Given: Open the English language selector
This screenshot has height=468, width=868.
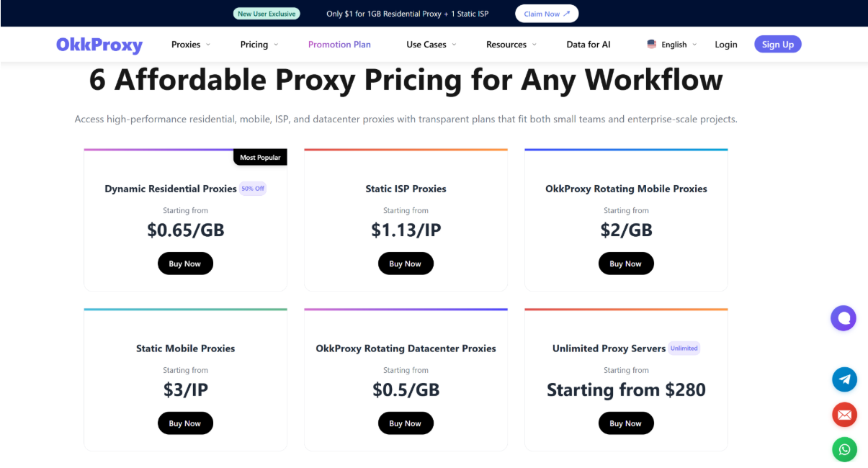Looking at the screenshot, I should 672,45.
